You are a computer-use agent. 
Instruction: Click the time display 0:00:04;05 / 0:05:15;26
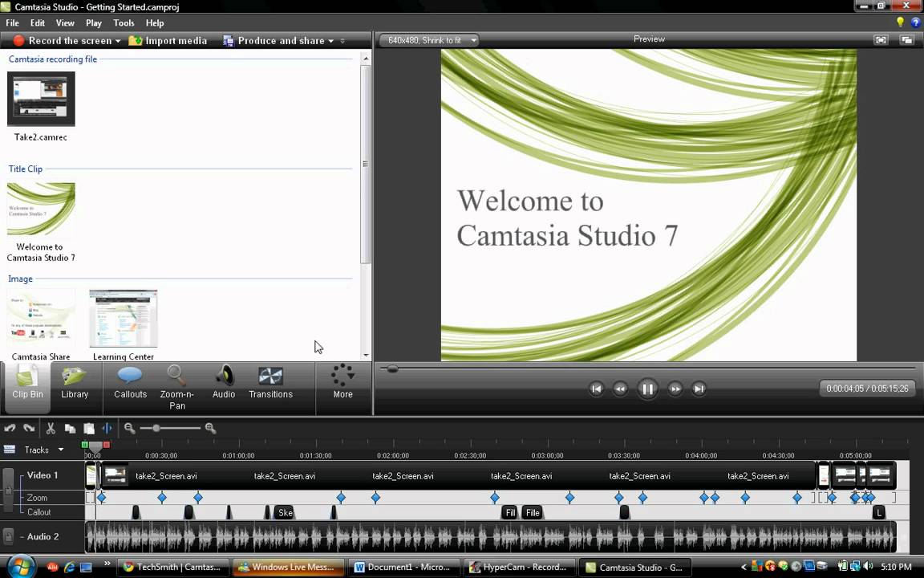(867, 389)
